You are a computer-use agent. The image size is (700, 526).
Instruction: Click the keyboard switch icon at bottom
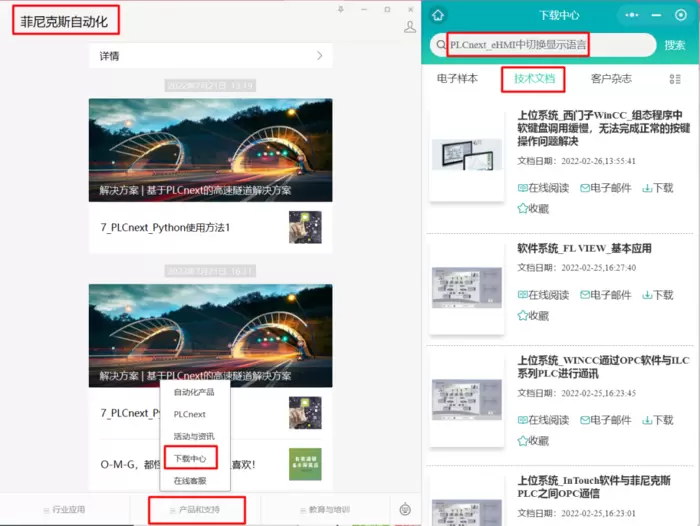point(404,509)
